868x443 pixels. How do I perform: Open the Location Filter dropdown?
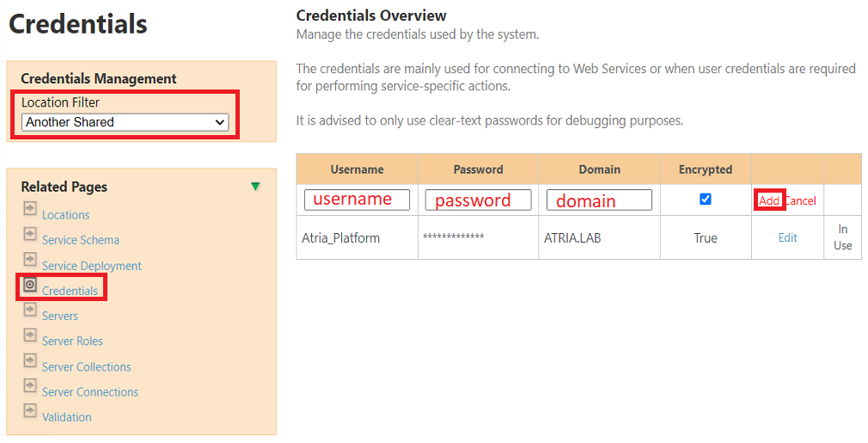[x=125, y=122]
